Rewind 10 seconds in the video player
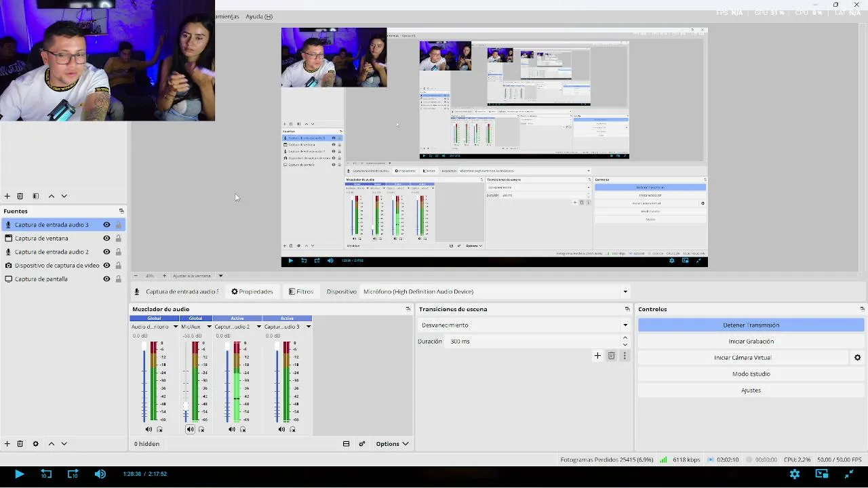 tap(46, 474)
